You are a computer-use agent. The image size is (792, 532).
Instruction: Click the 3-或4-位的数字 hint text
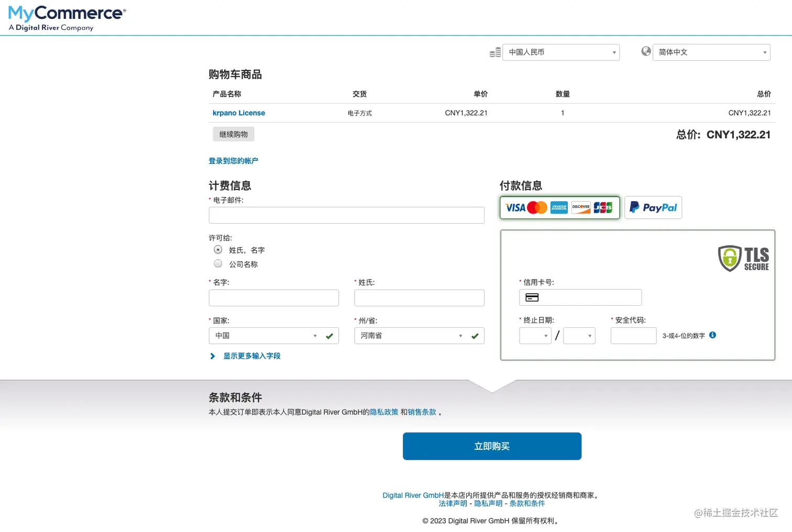pos(684,336)
